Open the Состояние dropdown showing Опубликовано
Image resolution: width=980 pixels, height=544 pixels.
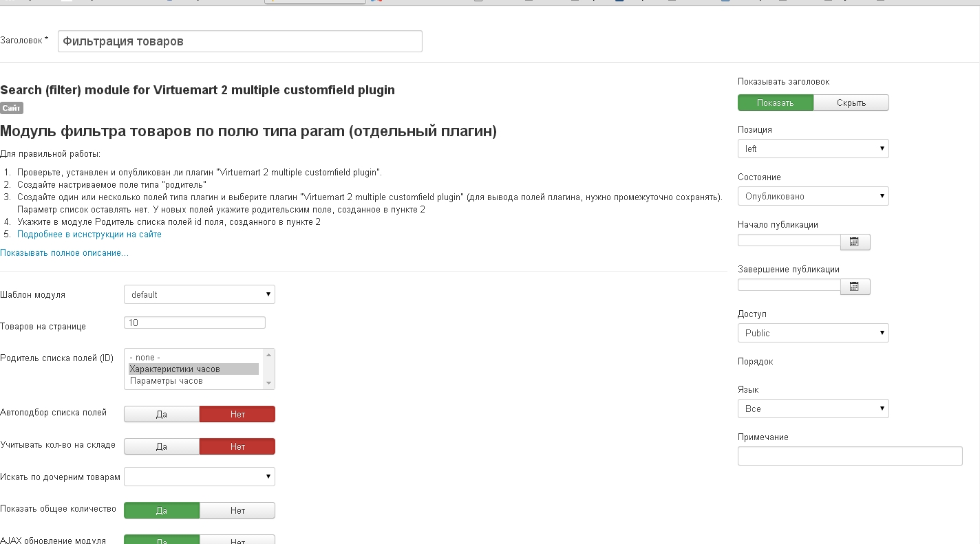[x=813, y=196]
